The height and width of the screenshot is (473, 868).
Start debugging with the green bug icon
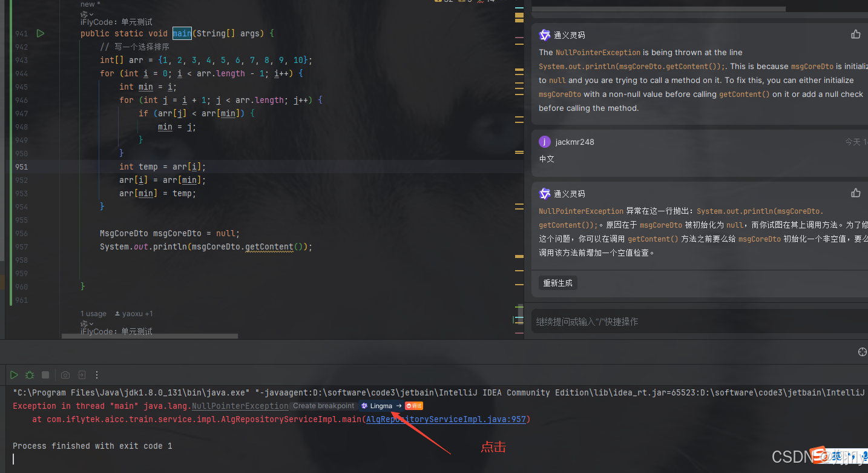[x=30, y=375]
